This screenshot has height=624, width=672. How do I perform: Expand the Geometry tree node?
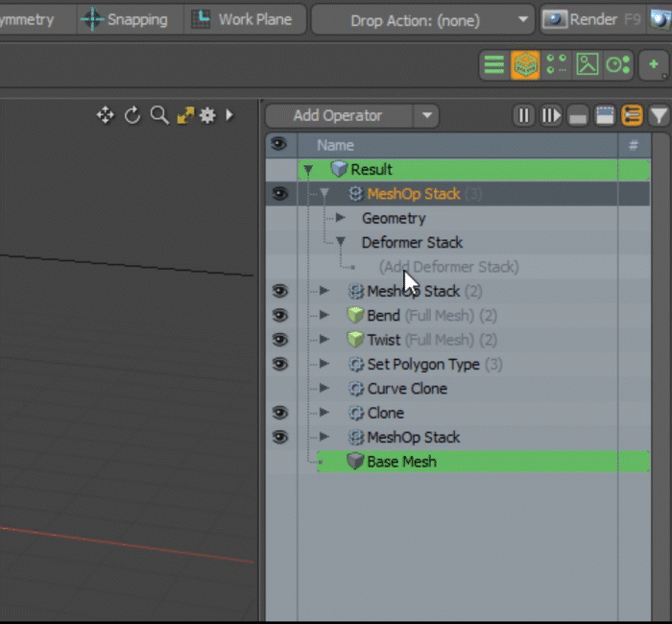(x=340, y=218)
